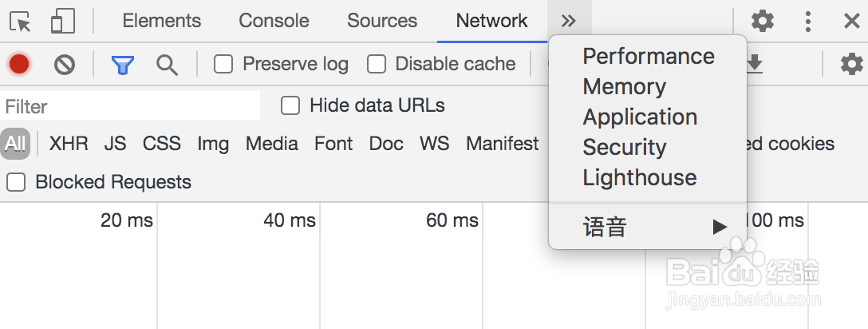The image size is (868, 329).
Task: Toggle the network filter funnel icon
Action: [122, 65]
